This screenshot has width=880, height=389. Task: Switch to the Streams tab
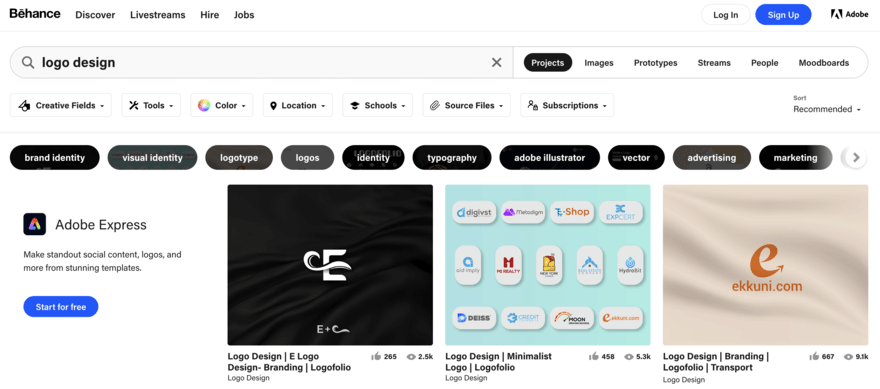coord(714,63)
